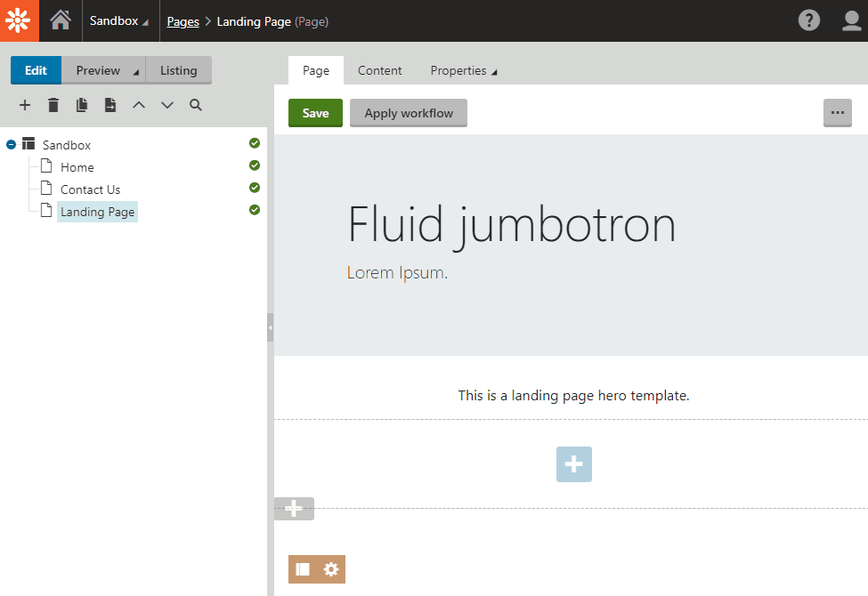Collapse the Sandbox tree node
Screen dimensions: 868x596
pyautogui.click(x=11, y=144)
